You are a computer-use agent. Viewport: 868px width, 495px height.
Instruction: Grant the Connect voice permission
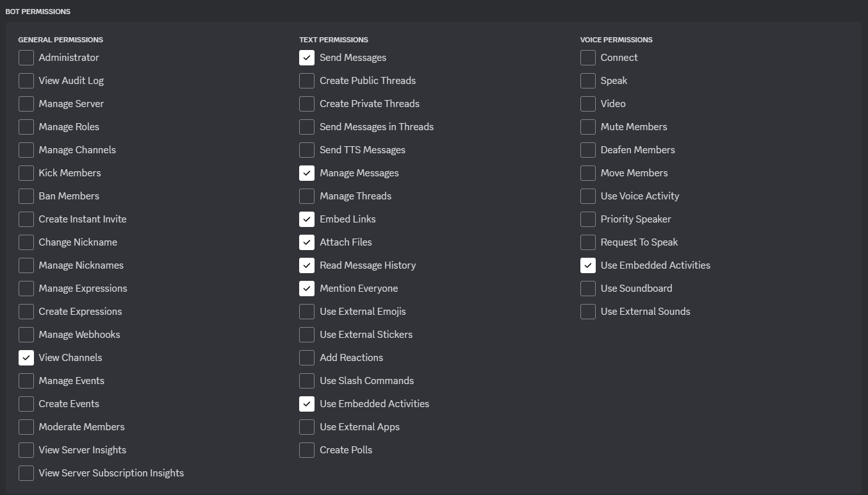pyautogui.click(x=587, y=57)
